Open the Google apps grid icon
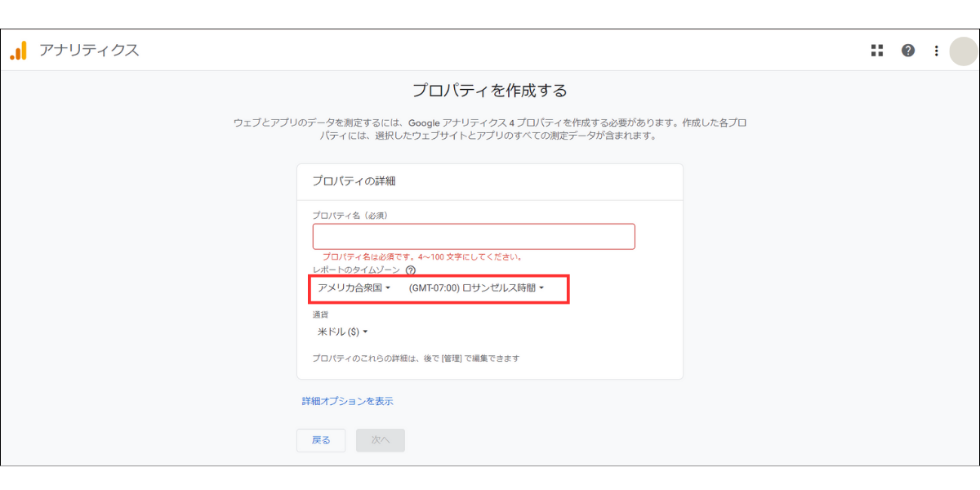Screen dimensions: 980x490 point(877,51)
